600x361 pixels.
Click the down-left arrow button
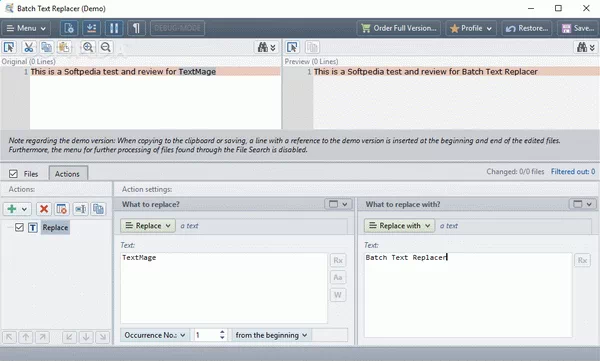coord(69,337)
